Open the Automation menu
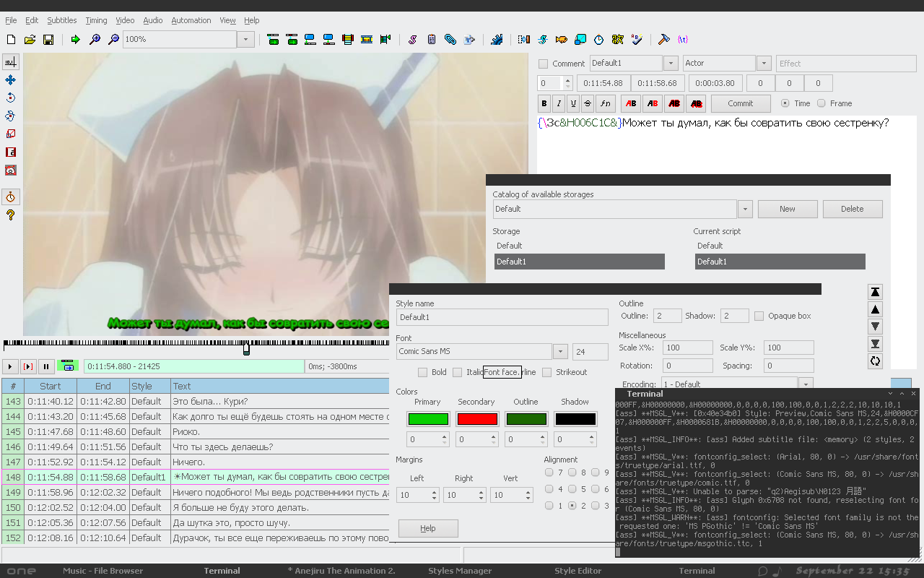Screen dimensions: 924x578 coord(191,20)
